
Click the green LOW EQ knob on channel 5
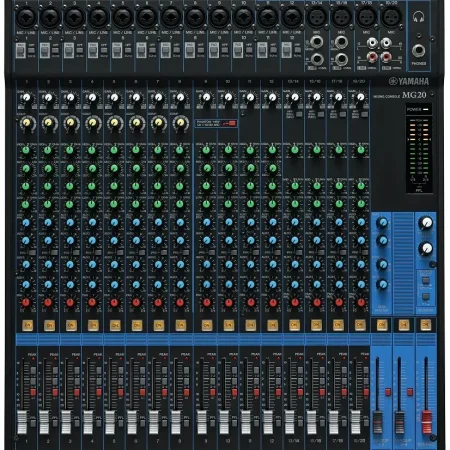[114, 204]
